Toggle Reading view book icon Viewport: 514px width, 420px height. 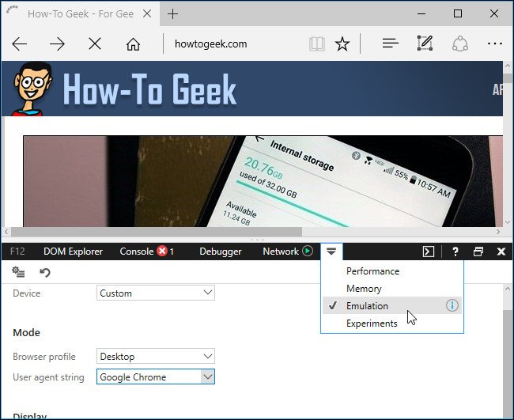click(x=317, y=44)
